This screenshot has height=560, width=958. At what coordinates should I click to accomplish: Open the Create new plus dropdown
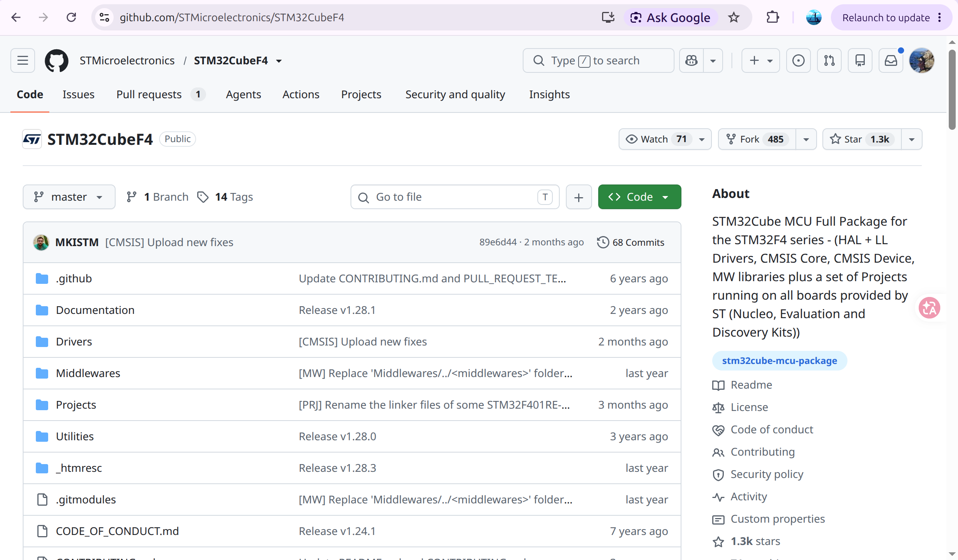pos(761,60)
